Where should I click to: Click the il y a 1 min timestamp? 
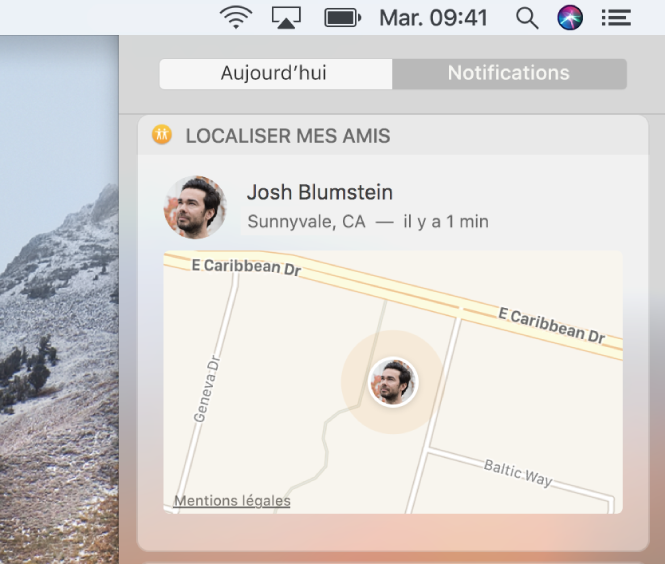446,221
